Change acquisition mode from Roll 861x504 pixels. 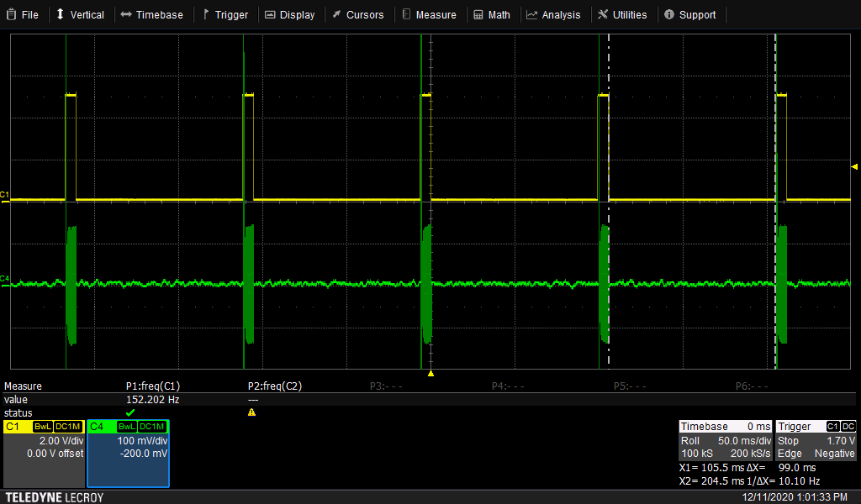[x=691, y=440]
